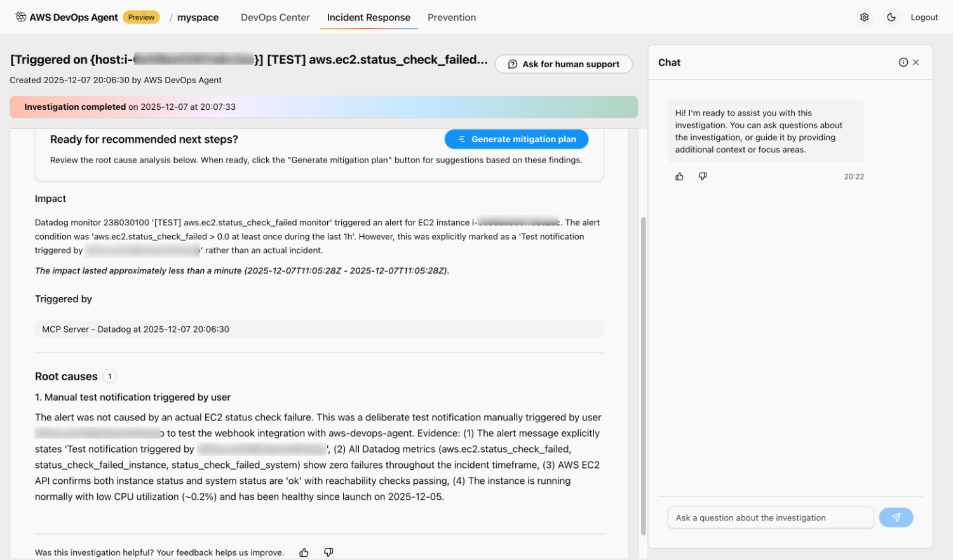Click the AWS DevOps Agent title

pos(74,17)
